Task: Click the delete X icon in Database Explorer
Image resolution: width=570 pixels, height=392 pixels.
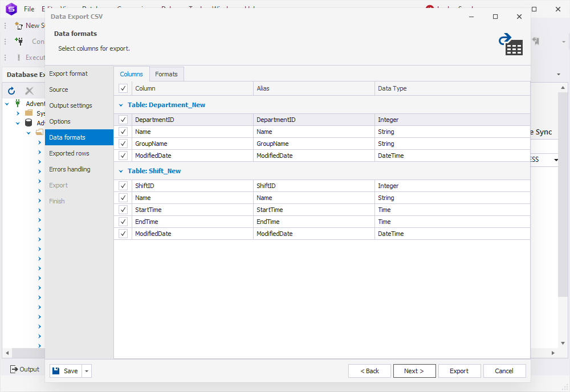Action: pos(30,91)
